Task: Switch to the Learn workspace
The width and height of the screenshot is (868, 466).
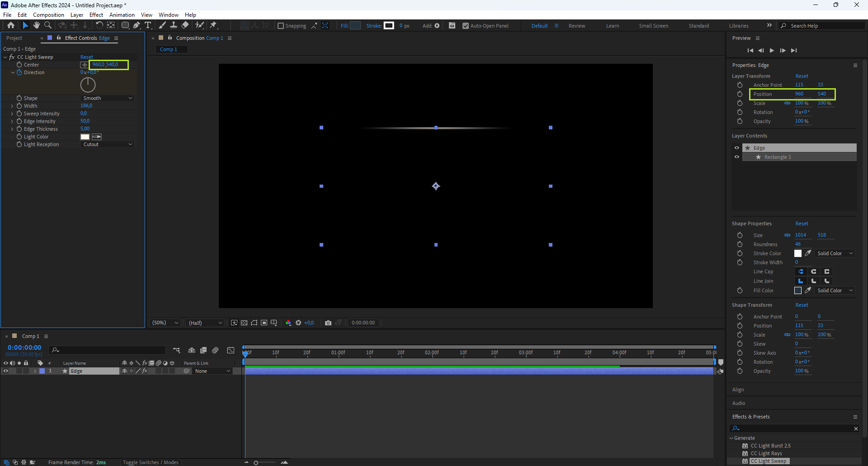Action: point(613,26)
